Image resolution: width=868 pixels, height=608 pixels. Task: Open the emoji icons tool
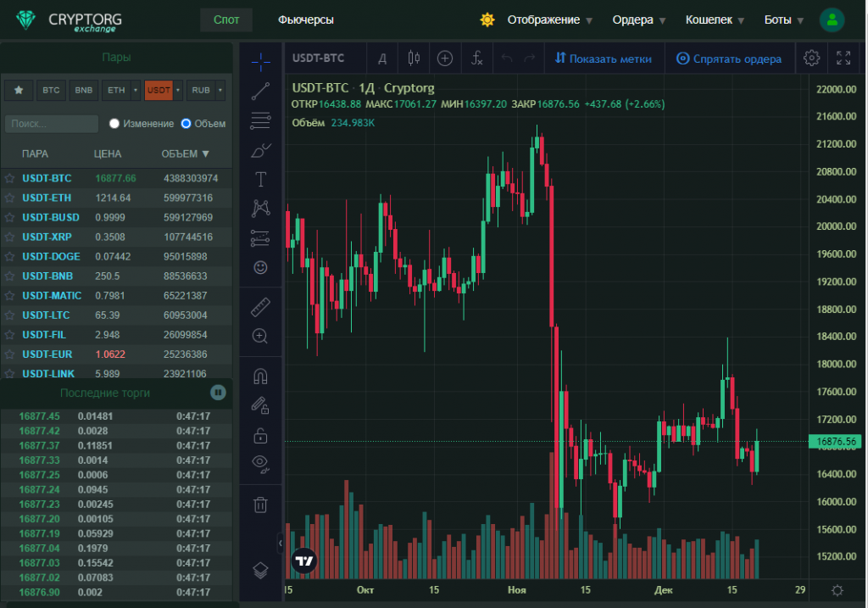(261, 267)
